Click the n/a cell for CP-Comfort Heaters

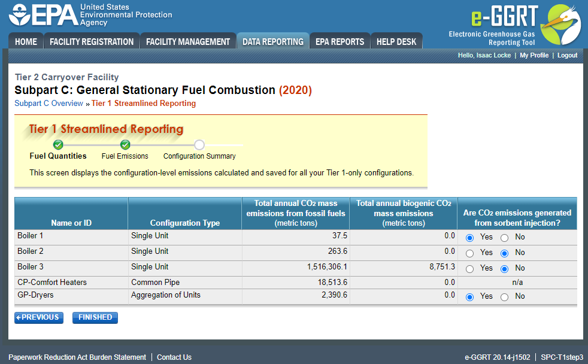pyautogui.click(x=517, y=283)
